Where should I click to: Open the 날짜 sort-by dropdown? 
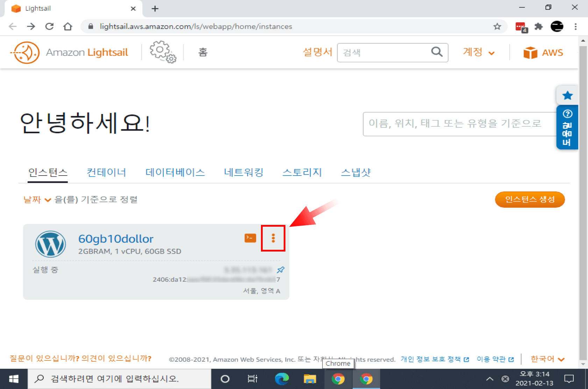37,200
